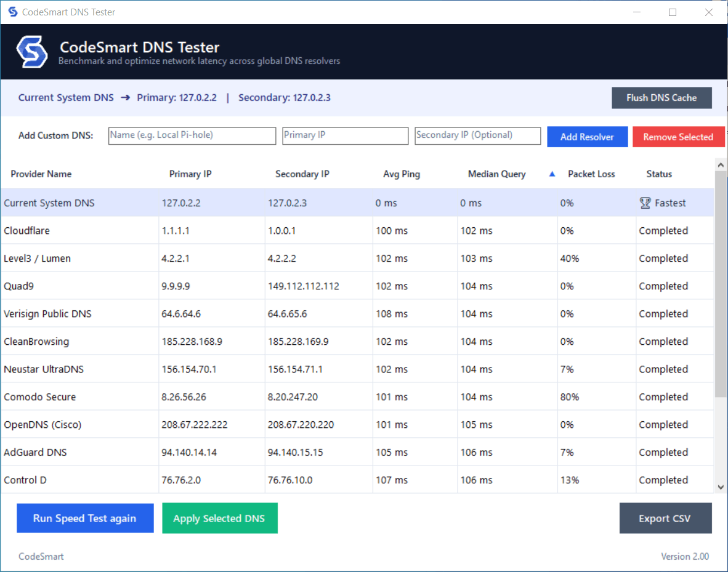Sort by Median Query column header

[x=497, y=174]
